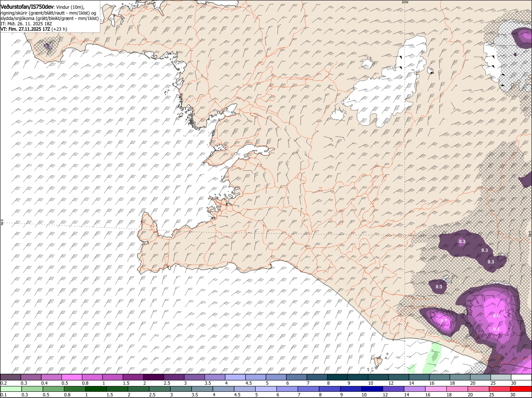Click the small Vestmannaeyjar island off the south coast
This screenshot has height=398, width=532.
click(379, 362)
